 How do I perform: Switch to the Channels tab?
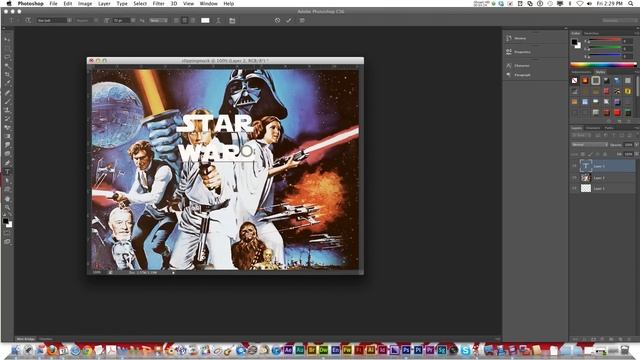[x=593, y=128]
